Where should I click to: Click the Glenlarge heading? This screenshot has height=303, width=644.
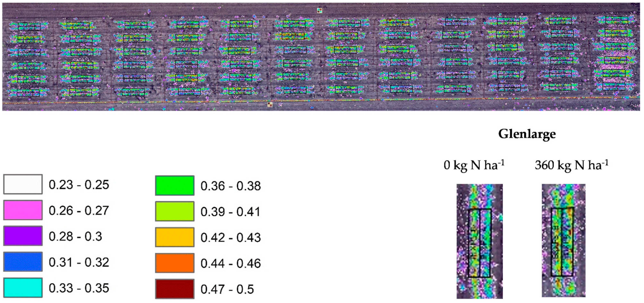click(x=527, y=134)
